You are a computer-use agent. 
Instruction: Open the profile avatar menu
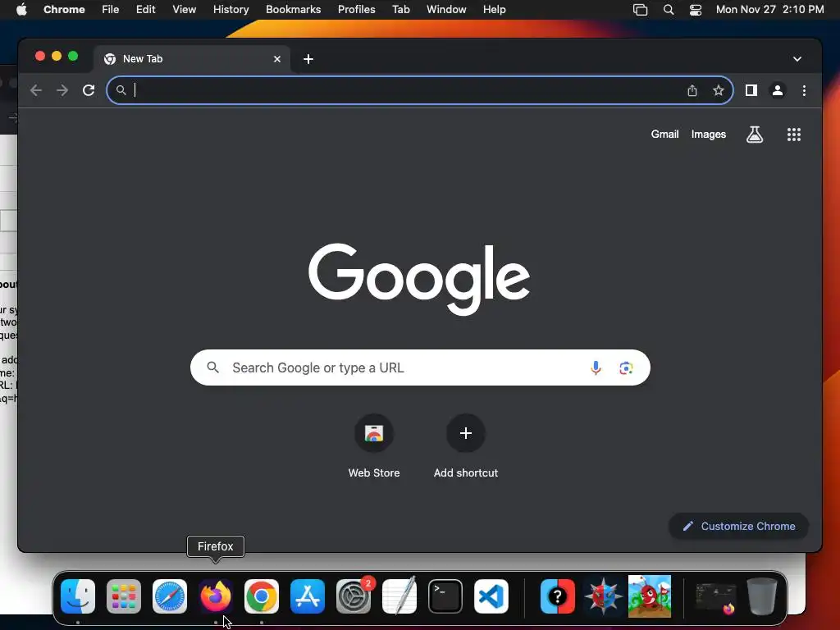(778, 90)
